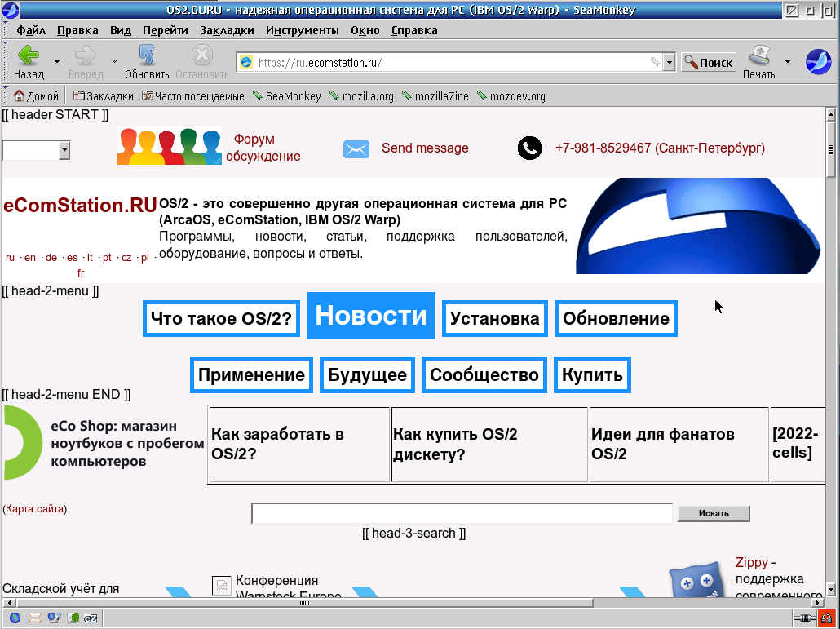Open the Закладки bookmarks folder
This screenshot has height=629, width=840.
[x=104, y=96]
